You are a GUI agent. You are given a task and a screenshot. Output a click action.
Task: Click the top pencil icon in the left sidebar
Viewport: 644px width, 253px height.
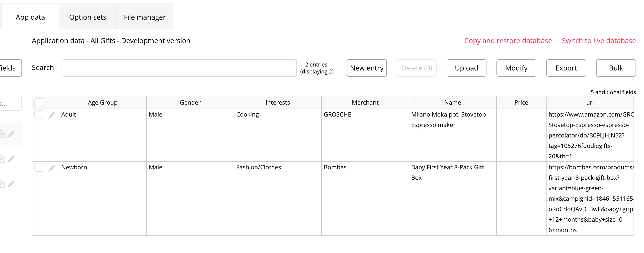coord(11,134)
